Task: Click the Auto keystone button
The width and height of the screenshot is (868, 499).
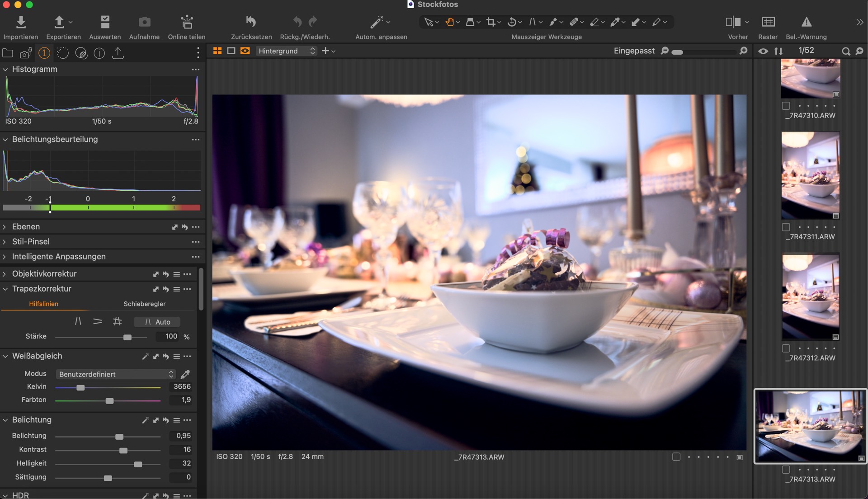Action: pyautogui.click(x=157, y=322)
